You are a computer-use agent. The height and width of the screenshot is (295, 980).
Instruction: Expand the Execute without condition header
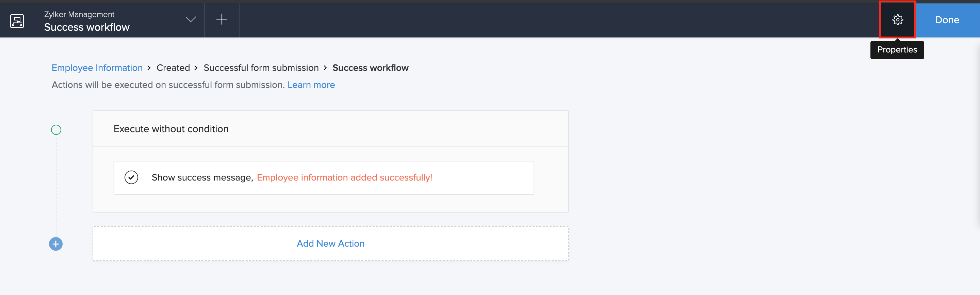coord(171,129)
